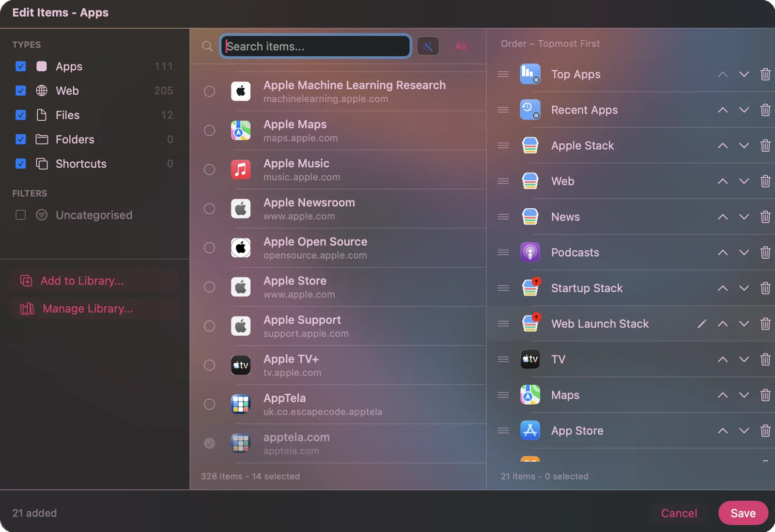Move Recent Apps up one position
This screenshot has width=775, height=532.
[x=723, y=110]
